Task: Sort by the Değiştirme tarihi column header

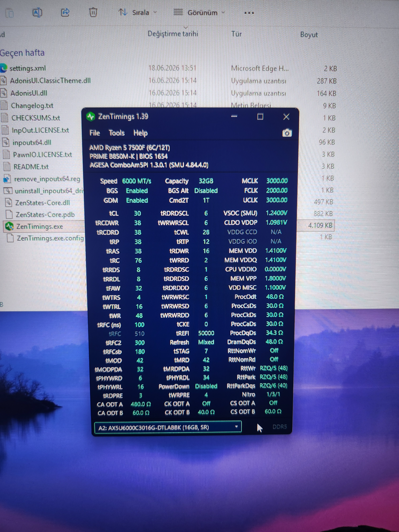Action: tap(173, 34)
